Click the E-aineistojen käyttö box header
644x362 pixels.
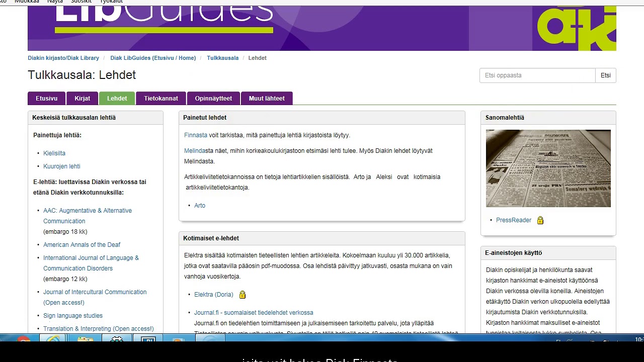pyautogui.click(x=548, y=253)
